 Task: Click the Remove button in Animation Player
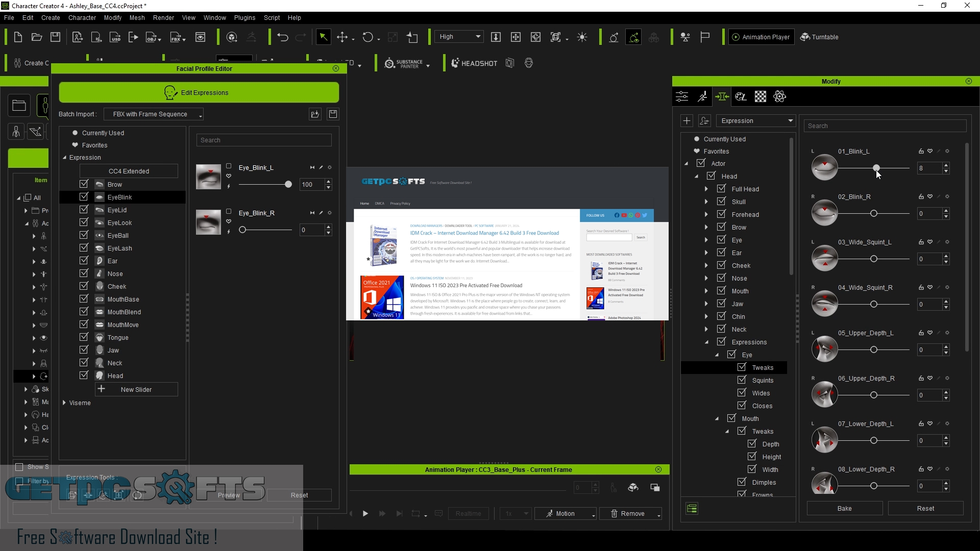630,514
